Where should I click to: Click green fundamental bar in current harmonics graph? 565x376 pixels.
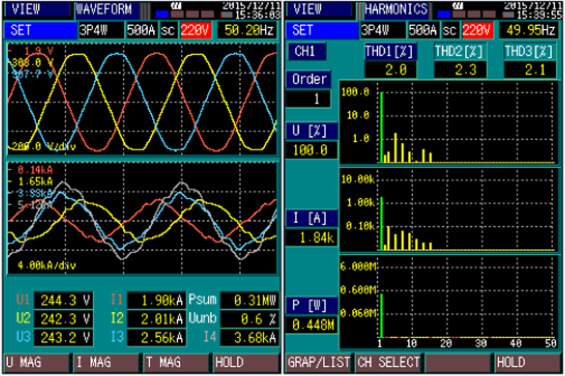382,224
